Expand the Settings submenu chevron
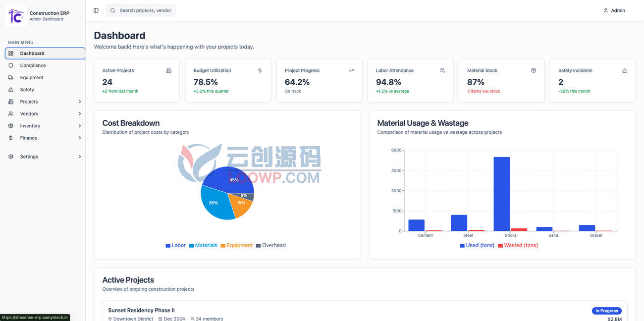This screenshot has height=321, width=644. [80, 157]
